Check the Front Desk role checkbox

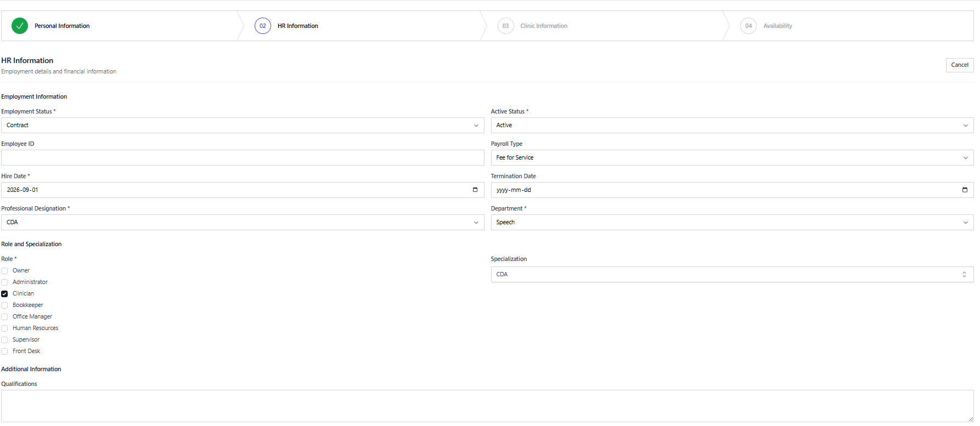point(4,351)
